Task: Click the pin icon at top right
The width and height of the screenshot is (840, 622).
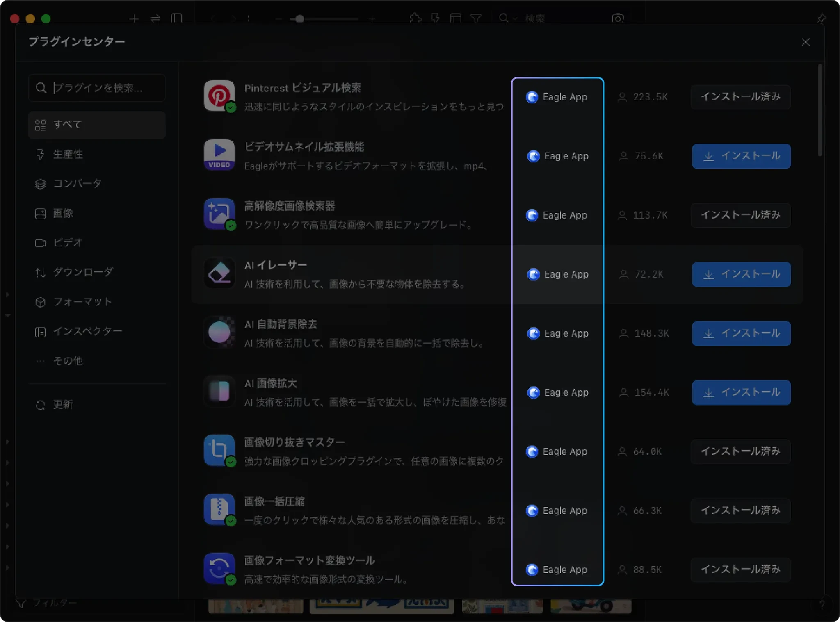Action: pyautogui.click(x=822, y=18)
